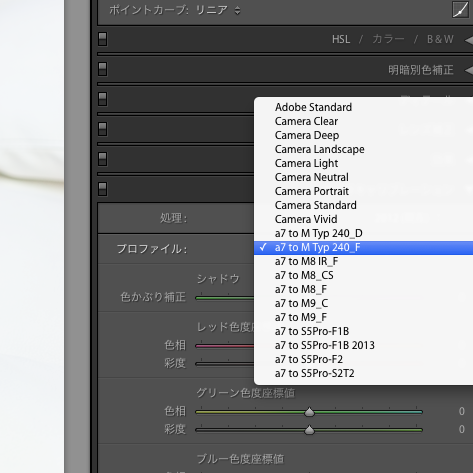Toggle the third panel switch below 明暗別色補正
Image resolution: width=473 pixels, height=473 pixels.
pos(103,159)
